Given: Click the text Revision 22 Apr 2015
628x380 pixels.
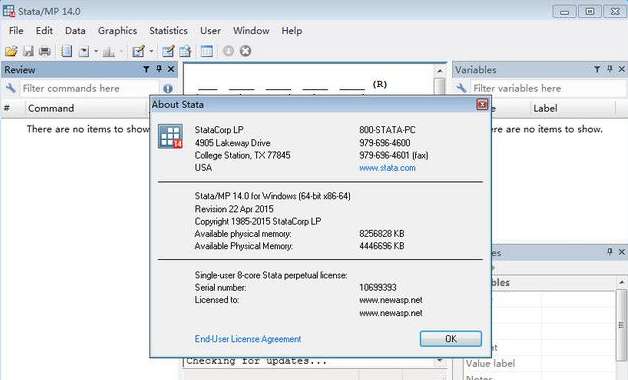Looking at the screenshot, I should pos(234,209).
